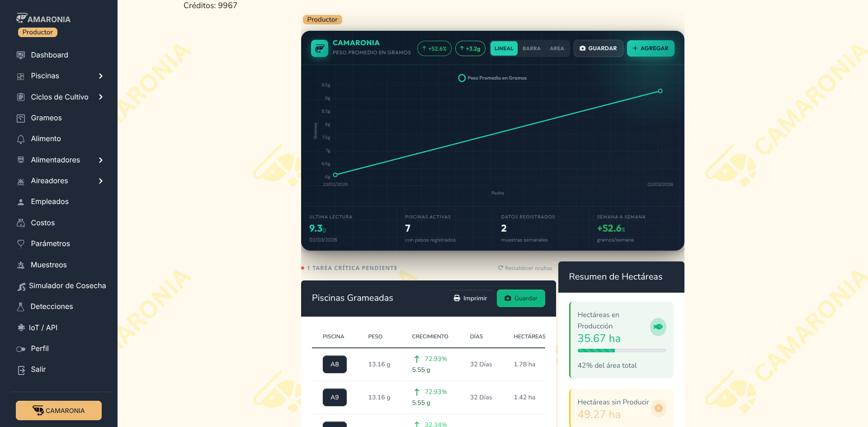This screenshot has height=427, width=868.
Task: Switch chart to Barra view
Action: click(531, 48)
